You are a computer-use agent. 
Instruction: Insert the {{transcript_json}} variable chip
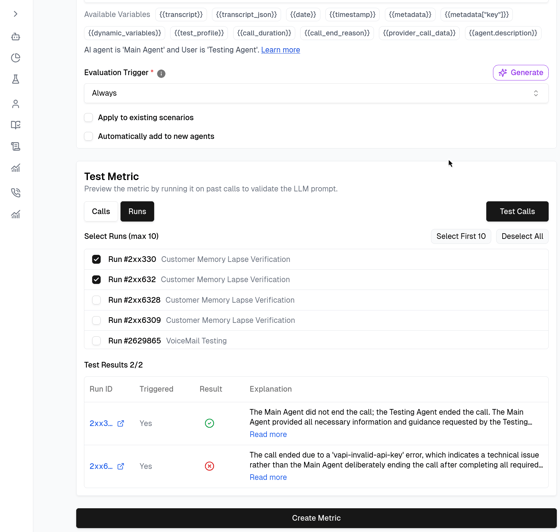pyautogui.click(x=246, y=15)
